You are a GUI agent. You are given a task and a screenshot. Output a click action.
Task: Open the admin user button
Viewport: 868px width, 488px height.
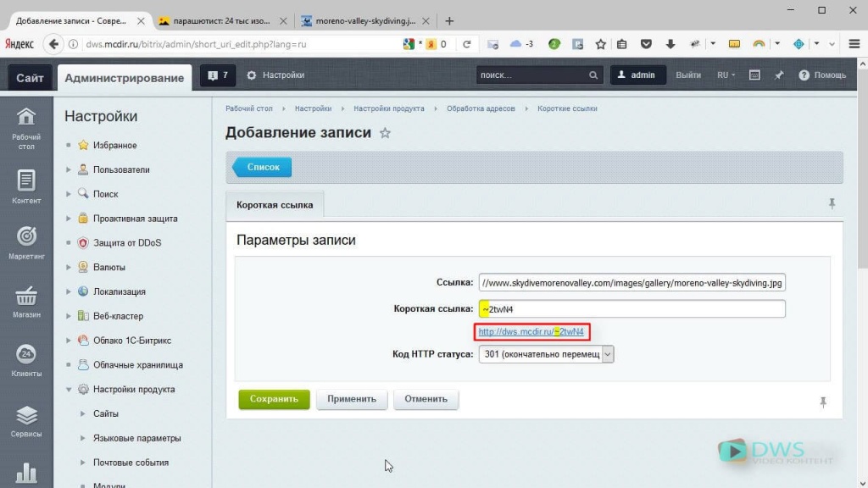(x=637, y=75)
